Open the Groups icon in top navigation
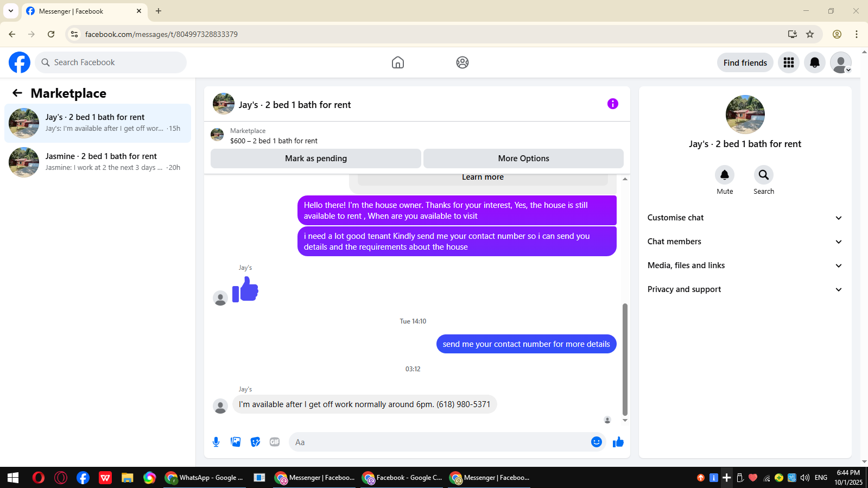This screenshot has width=868, height=488. coord(462,62)
